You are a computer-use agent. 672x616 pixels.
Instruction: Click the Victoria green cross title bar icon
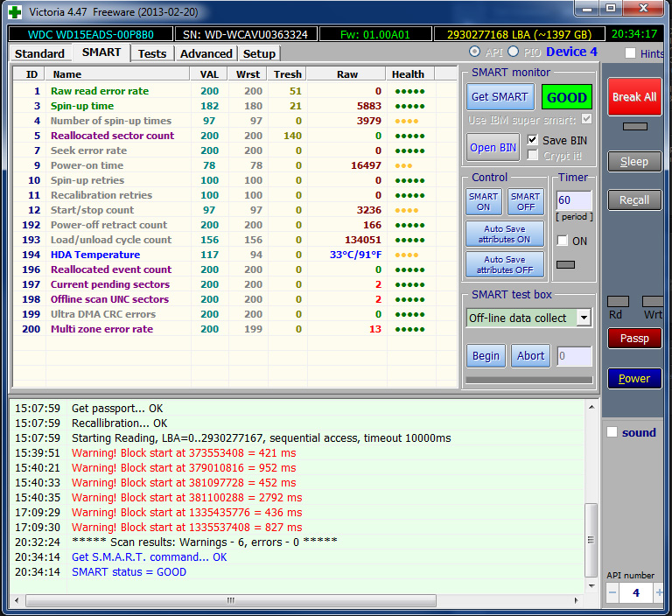pos(15,11)
